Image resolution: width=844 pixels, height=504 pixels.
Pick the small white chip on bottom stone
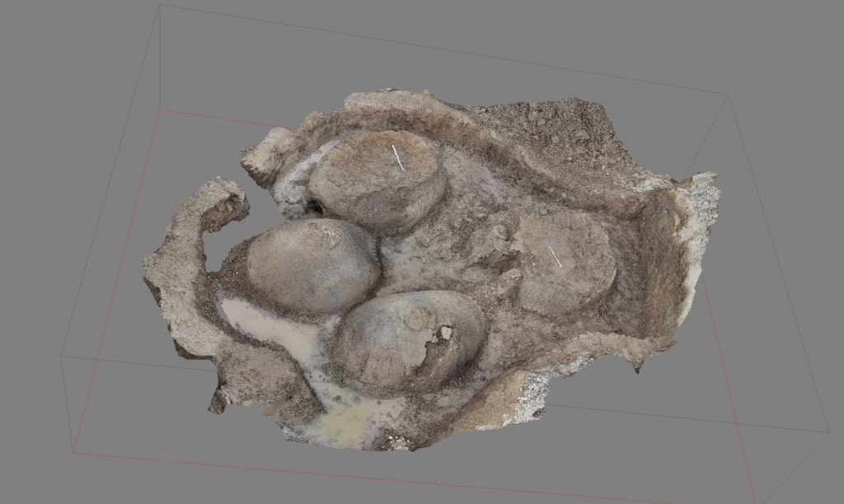[446, 332]
